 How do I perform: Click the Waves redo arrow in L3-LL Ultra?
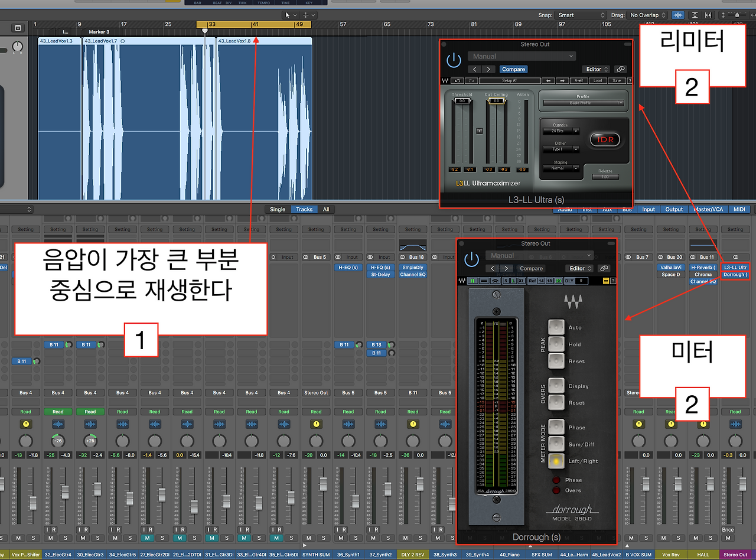pos(471,81)
